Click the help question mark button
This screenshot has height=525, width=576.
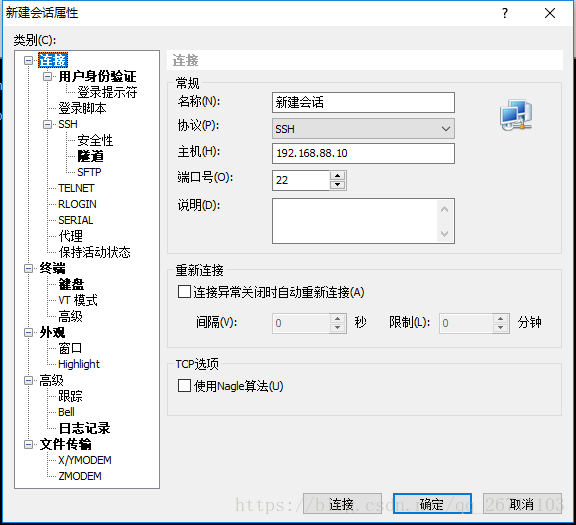tap(505, 13)
